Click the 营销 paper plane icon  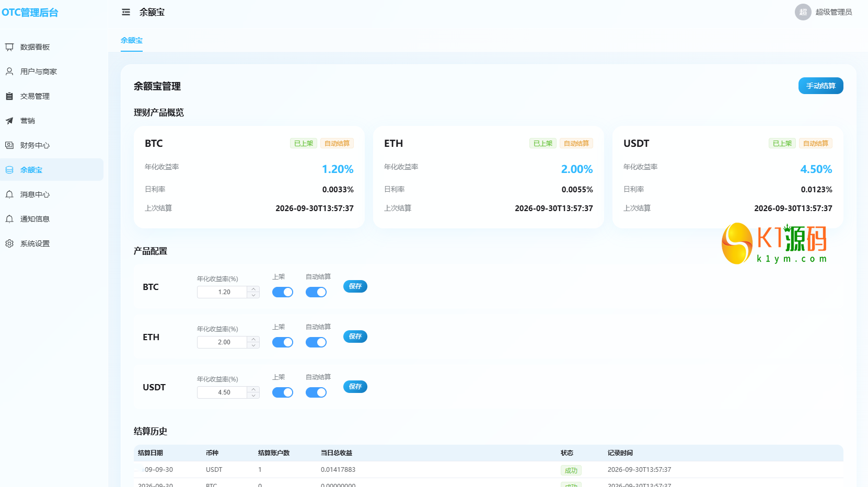(9, 121)
